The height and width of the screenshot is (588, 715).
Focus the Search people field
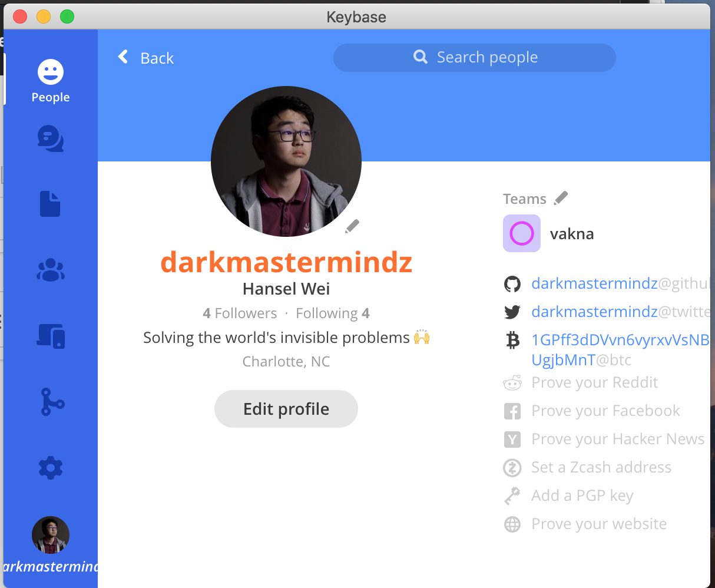475,57
